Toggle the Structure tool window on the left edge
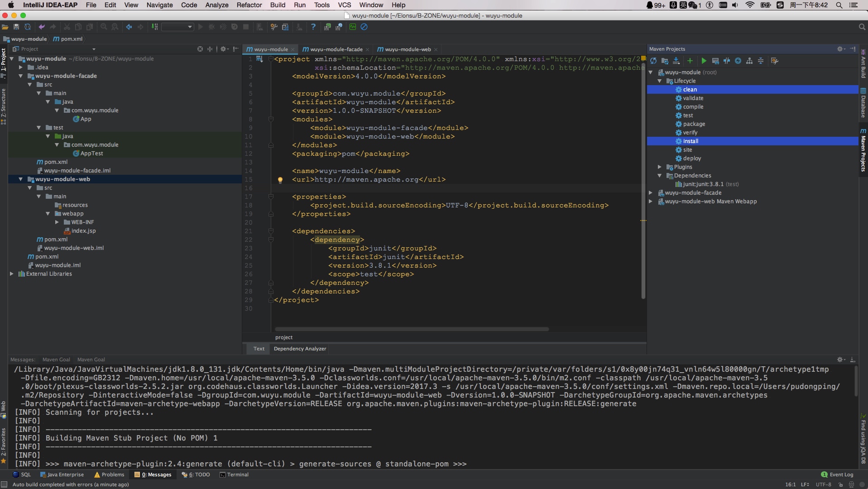The width and height of the screenshot is (868, 489). [4, 106]
